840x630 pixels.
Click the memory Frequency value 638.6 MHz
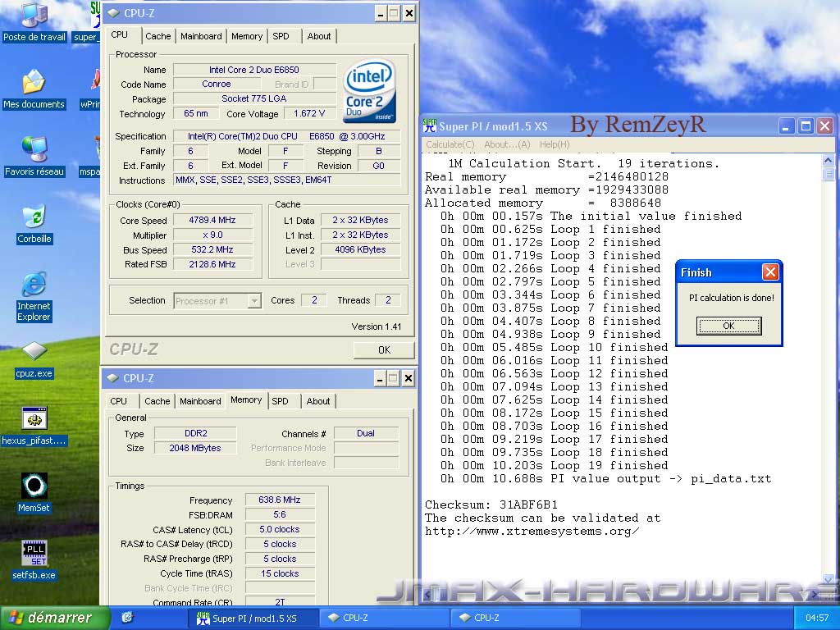point(280,500)
